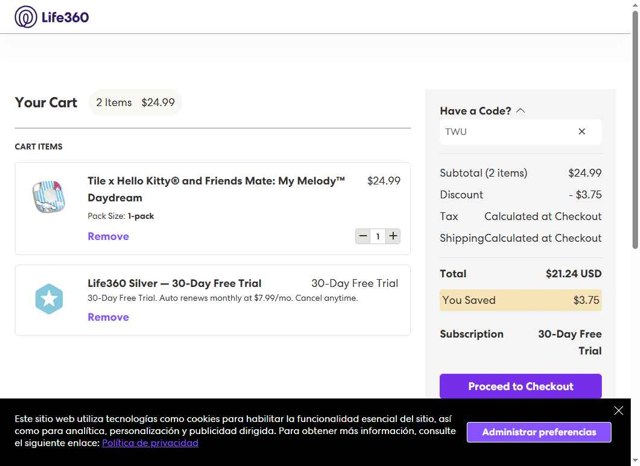Clear the TWU promo code
This screenshot has height=466, width=640.
point(582,131)
